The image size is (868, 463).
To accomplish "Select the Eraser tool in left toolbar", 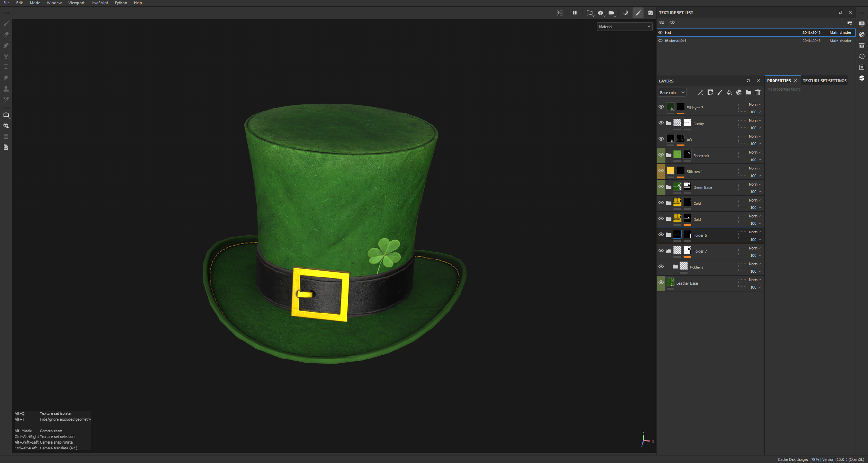I will (x=6, y=35).
